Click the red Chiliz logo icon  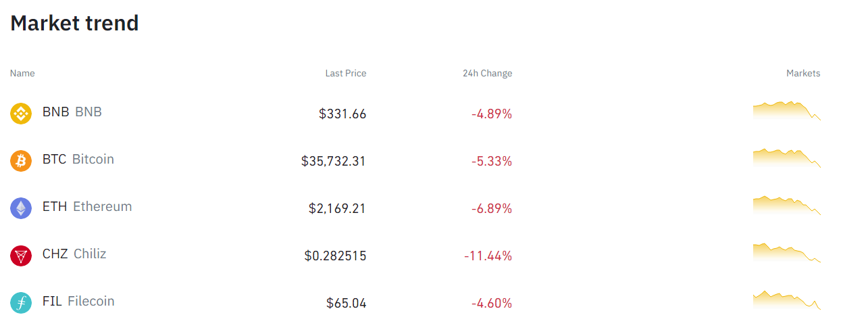tap(21, 255)
